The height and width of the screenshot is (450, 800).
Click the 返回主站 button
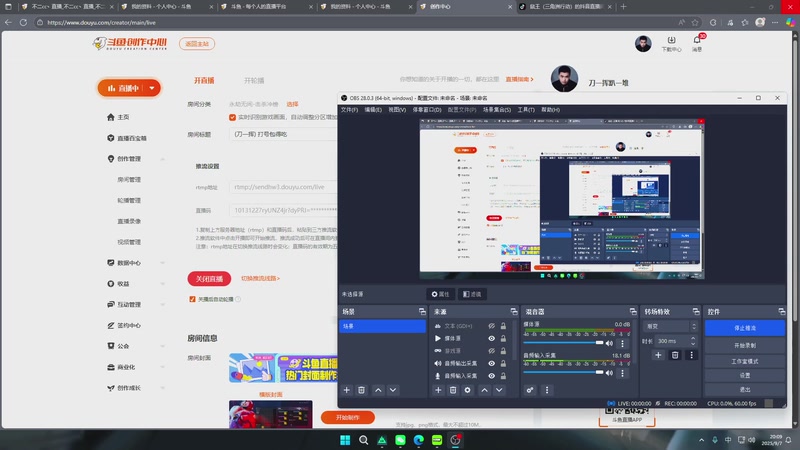pyautogui.click(x=197, y=44)
